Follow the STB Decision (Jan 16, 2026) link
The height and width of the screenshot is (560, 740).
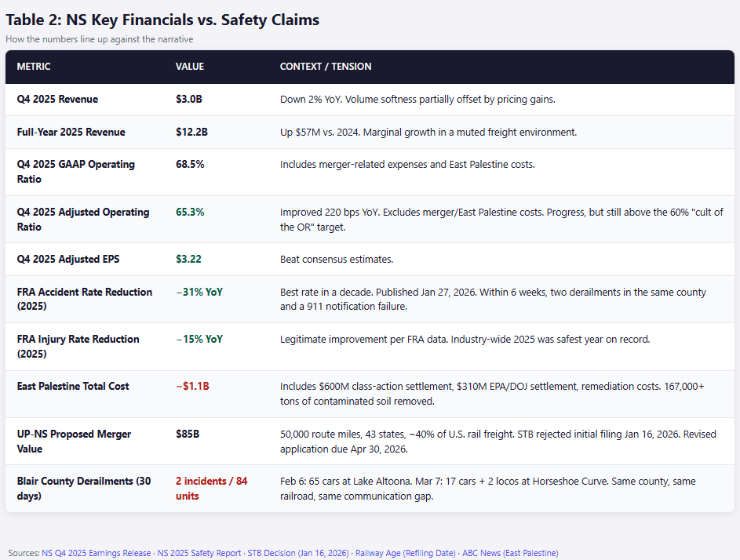tap(298, 553)
